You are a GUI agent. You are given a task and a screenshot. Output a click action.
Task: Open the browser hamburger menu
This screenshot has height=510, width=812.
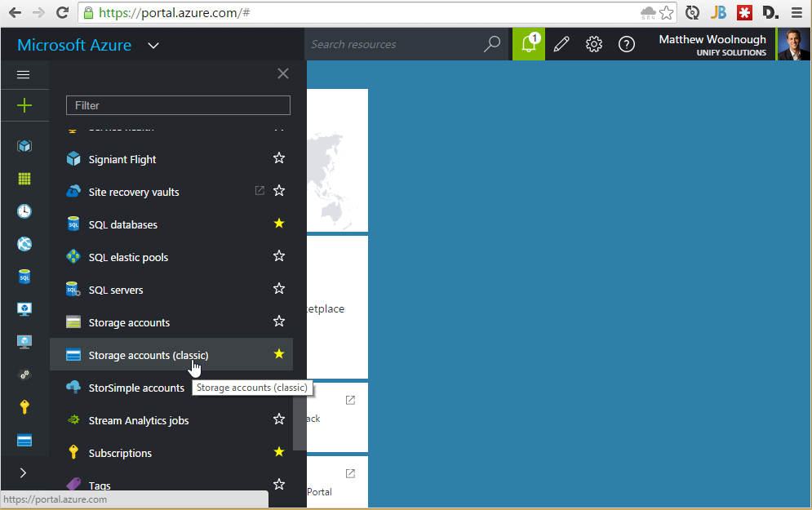(796, 12)
